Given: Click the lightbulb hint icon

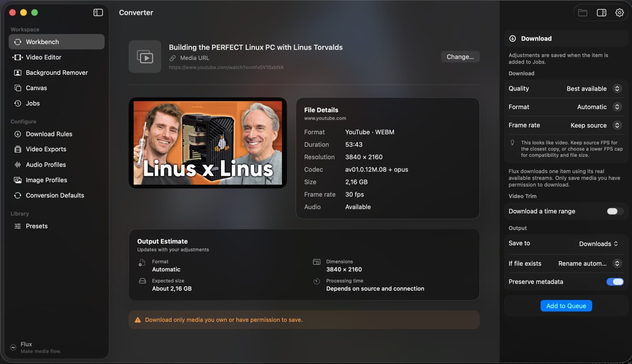Looking at the screenshot, I should pyautogui.click(x=512, y=143).
